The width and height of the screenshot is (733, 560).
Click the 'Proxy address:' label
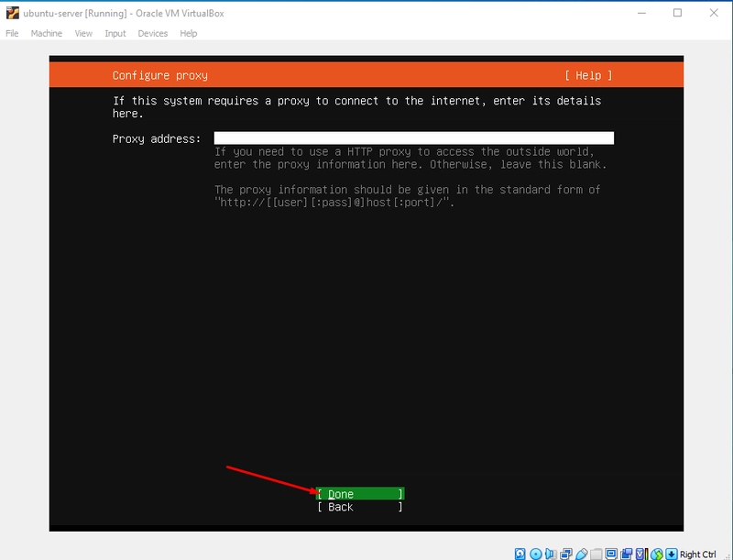[157, 138]
